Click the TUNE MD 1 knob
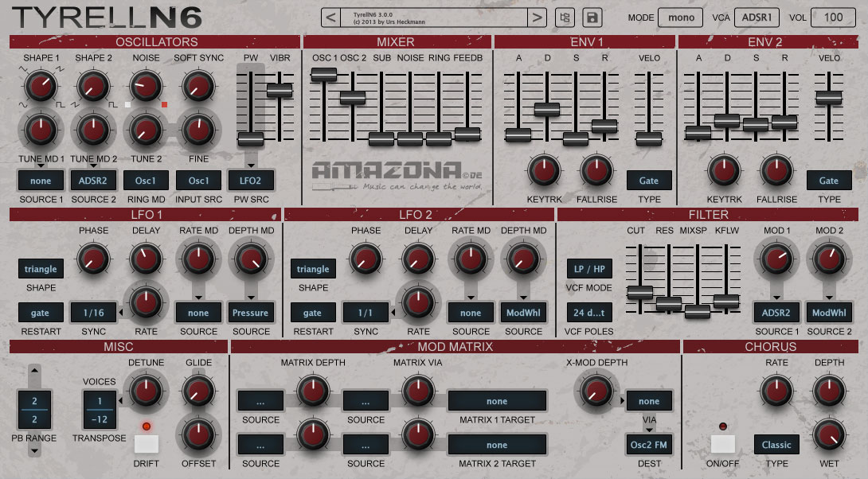The image size is (868, 479). [x=41, y=130]
